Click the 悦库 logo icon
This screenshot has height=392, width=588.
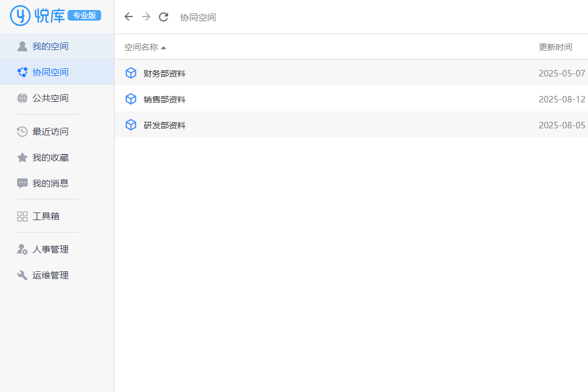pos(20,16)
